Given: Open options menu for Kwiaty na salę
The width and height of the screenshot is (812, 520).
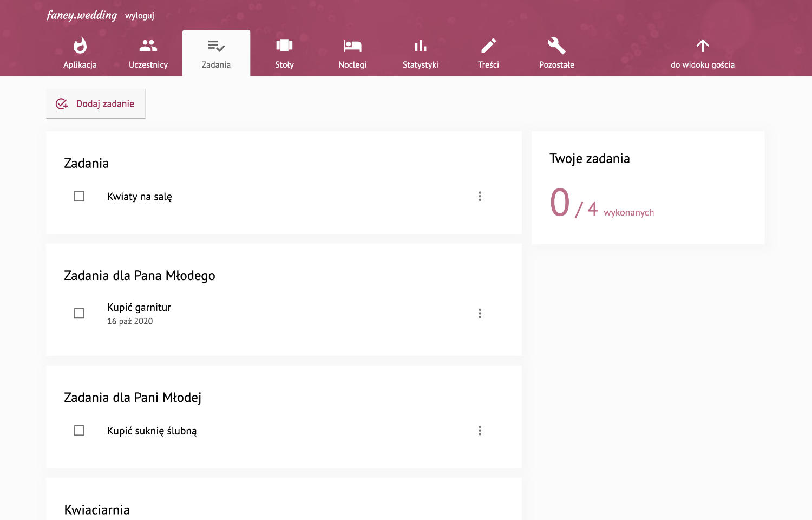Looking at the screenshot, I should point(480,196).
